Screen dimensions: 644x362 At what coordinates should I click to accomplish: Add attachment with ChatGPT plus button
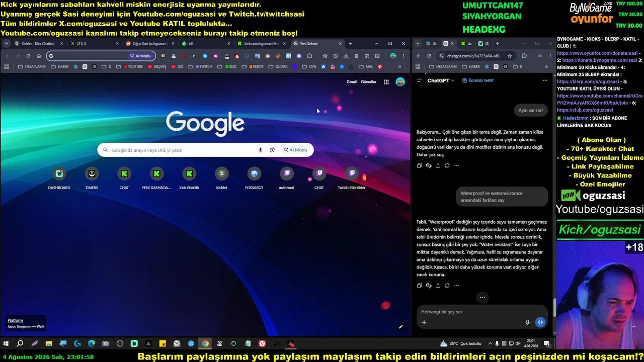424,322
